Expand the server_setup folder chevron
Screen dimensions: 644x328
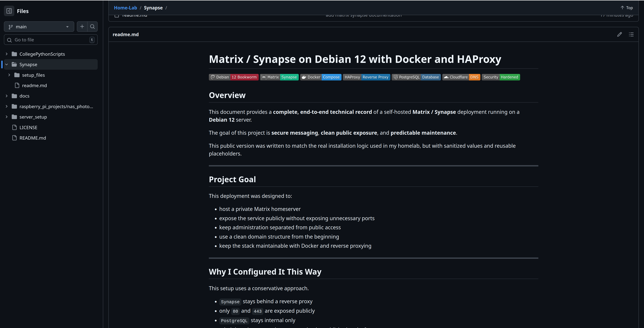point(7,117)
